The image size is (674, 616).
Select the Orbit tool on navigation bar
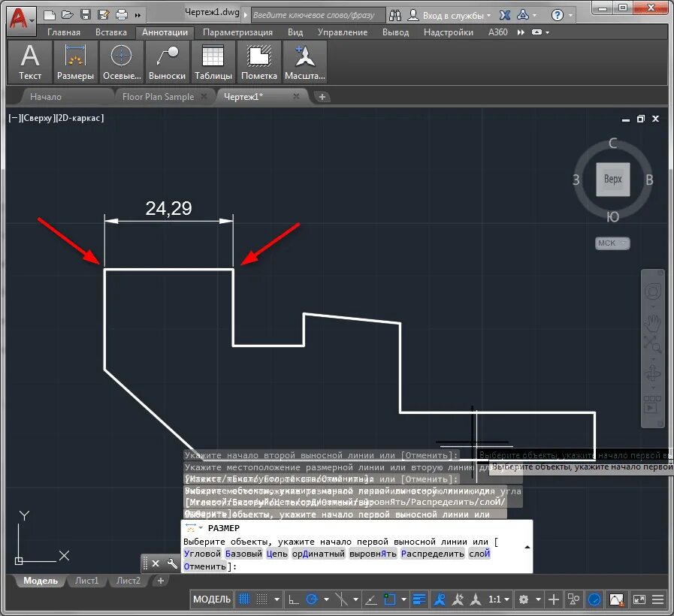652,373
